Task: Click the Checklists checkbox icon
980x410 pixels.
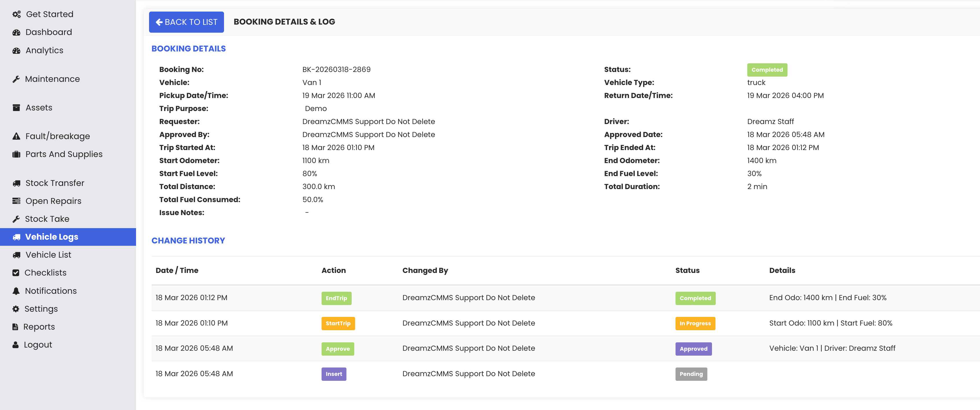Action: click(16, 273)
